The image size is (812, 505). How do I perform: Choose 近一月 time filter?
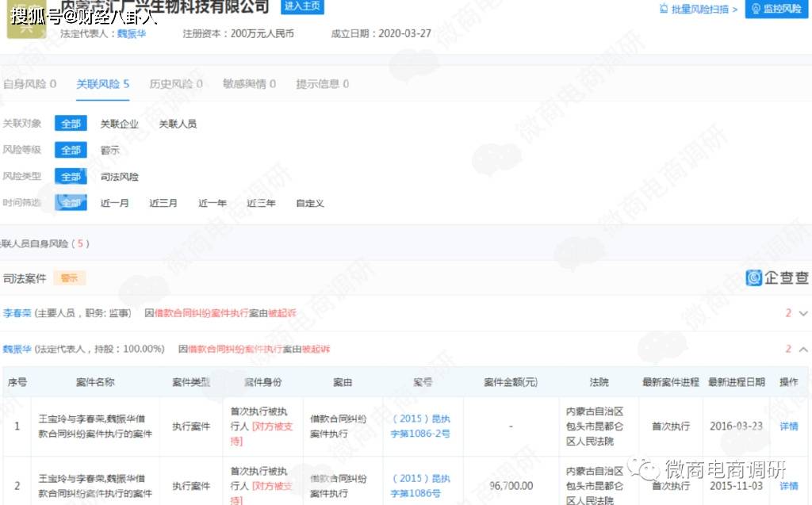click(x=114, y=203)
